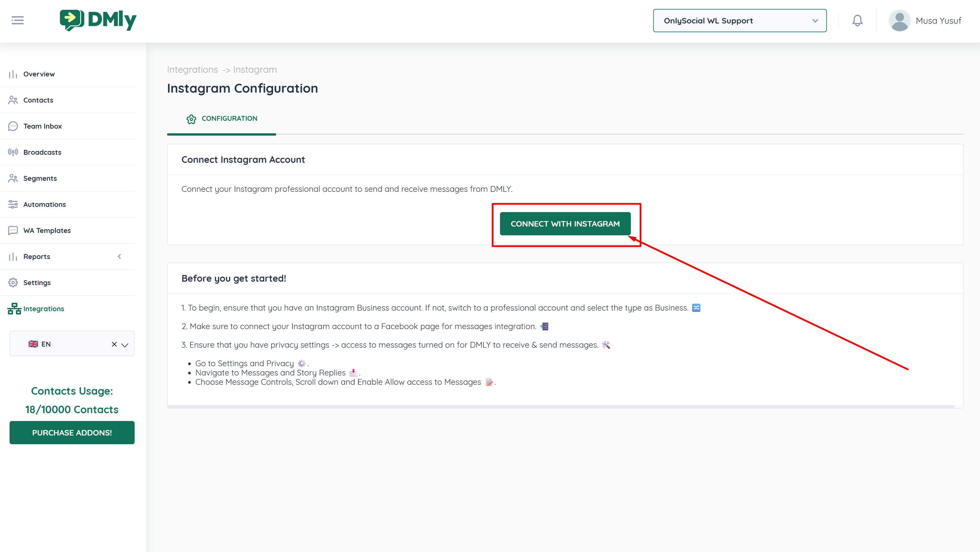Click the notification bell icon
Viewport: 980px width, 552px height.
857,21
